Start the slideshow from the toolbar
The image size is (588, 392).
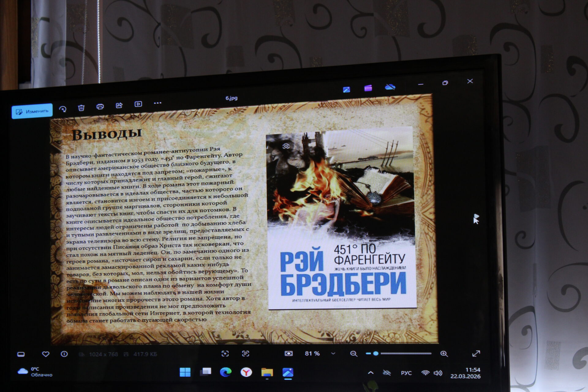(x=138, y=104)
